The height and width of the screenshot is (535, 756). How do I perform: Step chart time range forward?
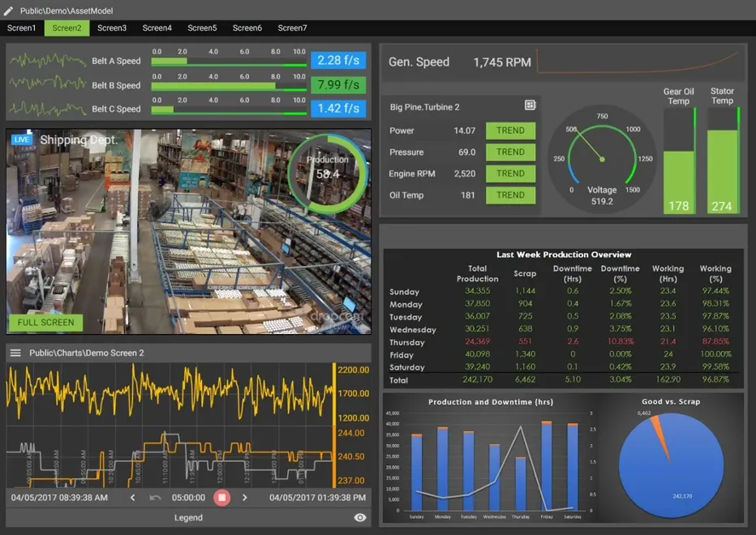[x=245, y=497]
